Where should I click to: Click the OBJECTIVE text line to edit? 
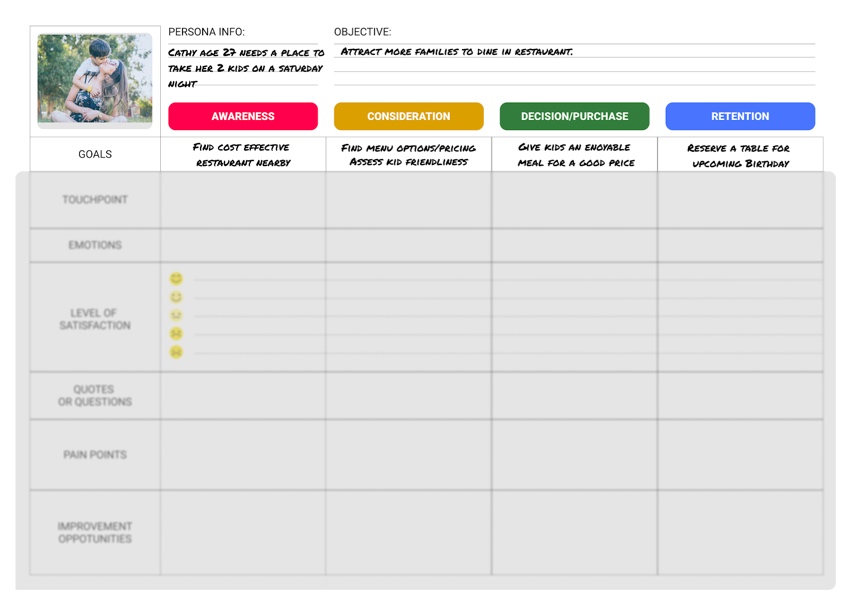tap(450, 52)
